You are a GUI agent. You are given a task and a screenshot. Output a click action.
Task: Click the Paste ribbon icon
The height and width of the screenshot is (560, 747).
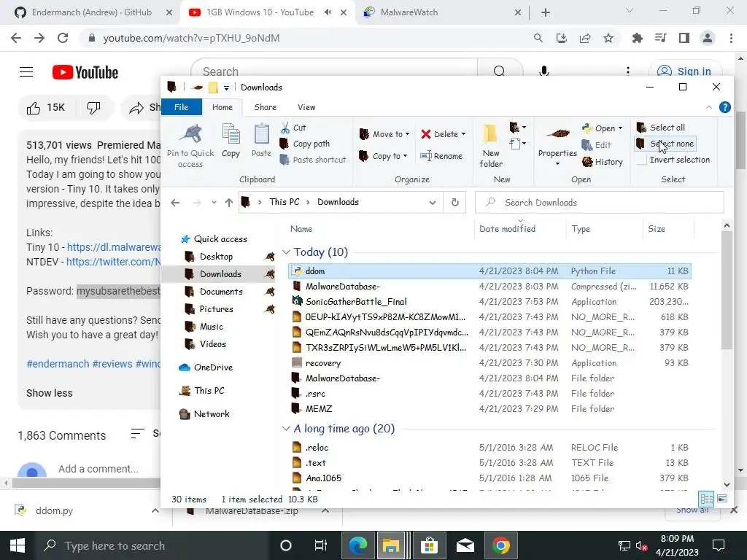[261, 135]
